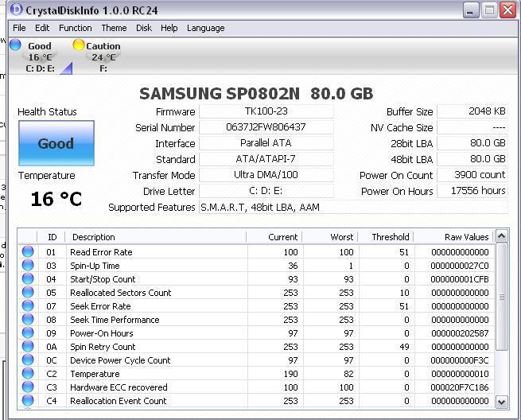Open the File menu

(19, 28)
